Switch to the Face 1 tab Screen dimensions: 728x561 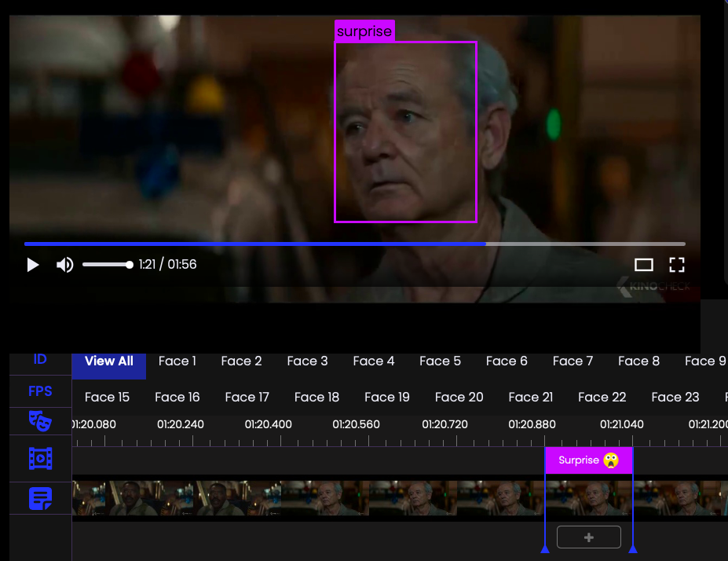177,361
